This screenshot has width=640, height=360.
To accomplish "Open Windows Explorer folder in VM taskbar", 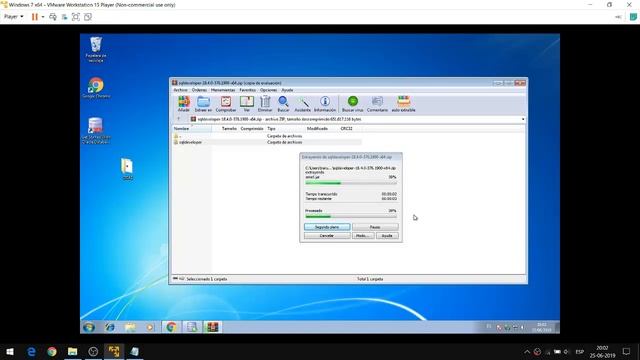I will coord(130,327).
